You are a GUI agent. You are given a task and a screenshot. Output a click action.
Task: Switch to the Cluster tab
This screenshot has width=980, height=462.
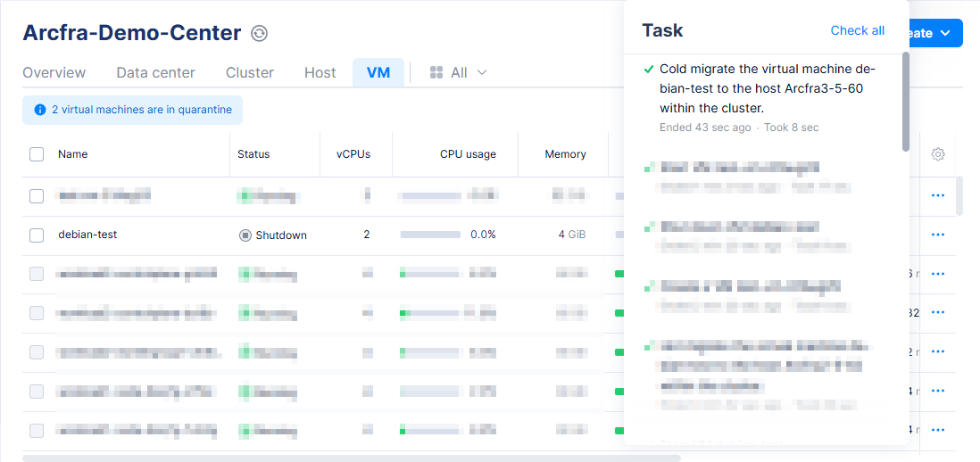(250, 72)
